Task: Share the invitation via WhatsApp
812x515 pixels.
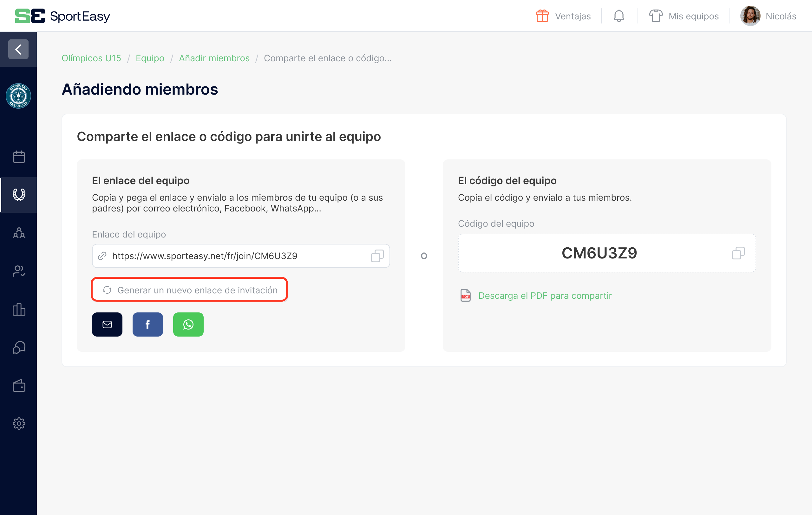Action: click(x=188, y=324)
